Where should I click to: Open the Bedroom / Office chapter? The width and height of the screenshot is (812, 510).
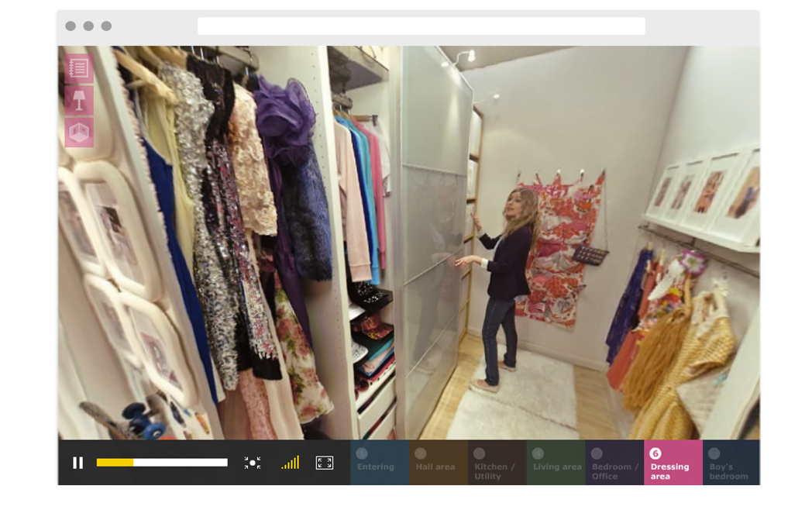tap(614, 462)
